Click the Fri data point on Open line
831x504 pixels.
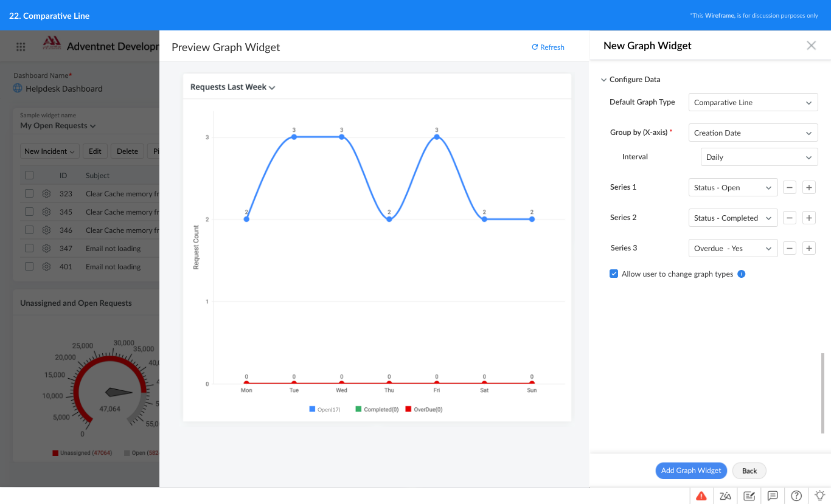[437, 137]
